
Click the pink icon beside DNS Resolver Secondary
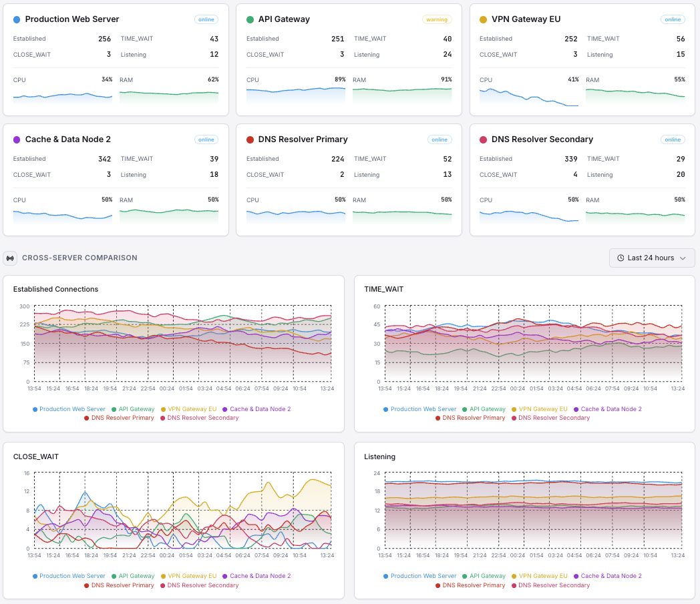click(484, 139)
